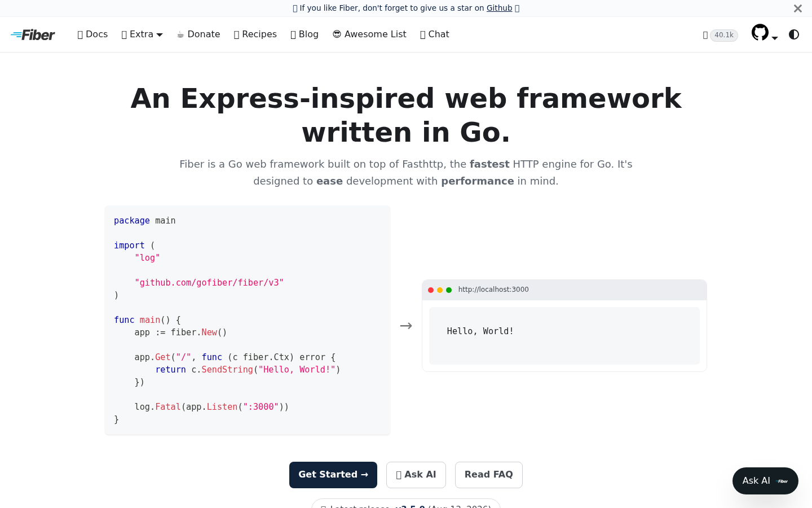812x508 pixels.
Task: Click the "Hello, World!" output in the preview
Action: click(480, 331)
